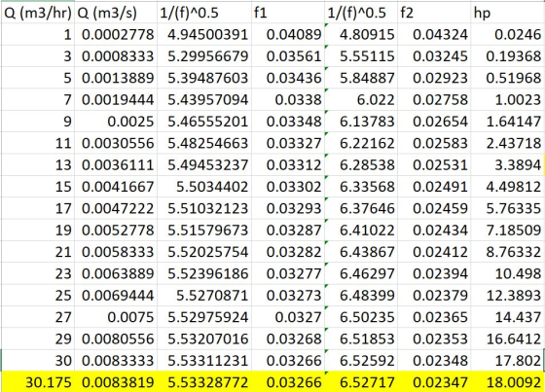Click the hp value 1.0023
The image size is (545, 392).
pos(507,100)
